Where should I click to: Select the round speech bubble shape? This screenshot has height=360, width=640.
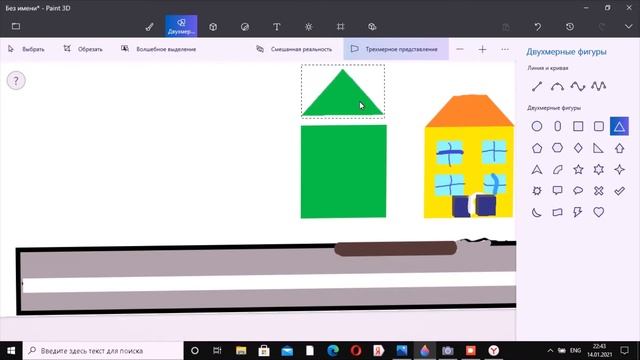click(x=578, y=191)
